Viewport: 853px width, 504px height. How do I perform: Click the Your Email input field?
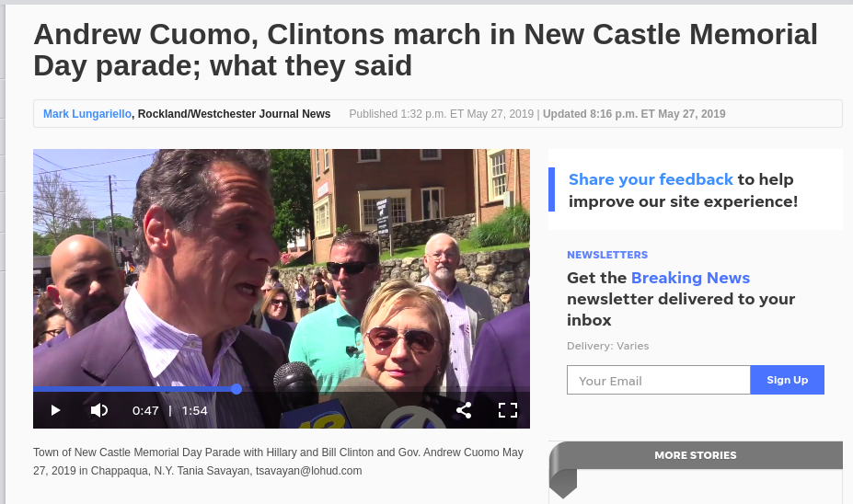tap(658, 380)
